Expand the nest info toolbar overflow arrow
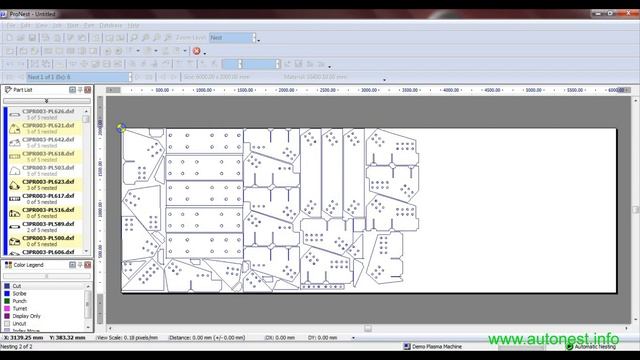Image resolution: width=640 pixels, height=360 pixels. click(384, 80)
